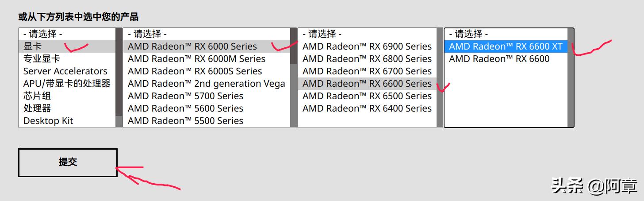Pick AMD Radeon RX 6400 Series
The height and width of the screenshot is (201, 644).
point(367,108)
